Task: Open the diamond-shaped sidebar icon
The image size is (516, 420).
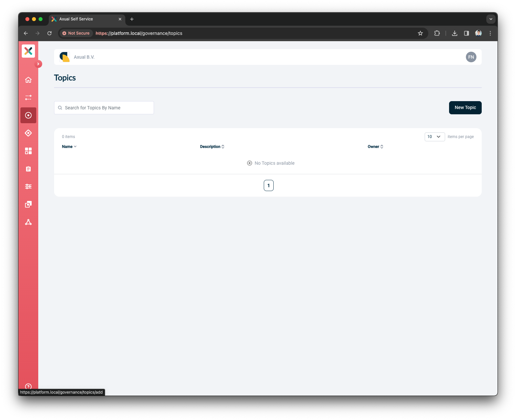Action: 28,133
